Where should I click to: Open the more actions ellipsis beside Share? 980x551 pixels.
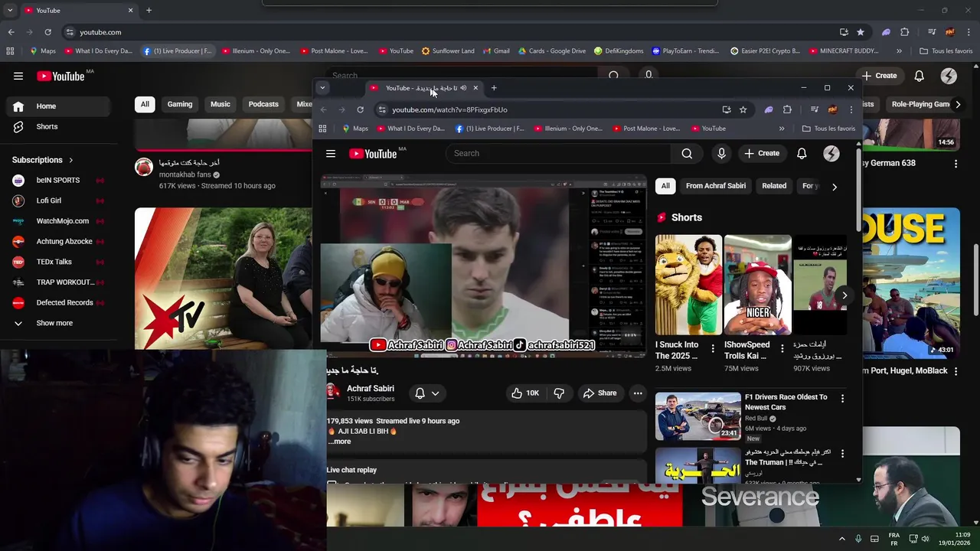pos(638,393)
